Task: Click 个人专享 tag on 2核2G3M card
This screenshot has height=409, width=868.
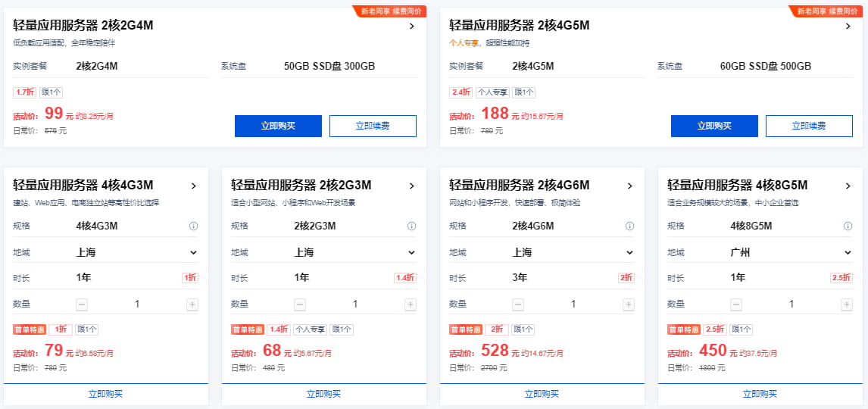Action: click(310, 329)
